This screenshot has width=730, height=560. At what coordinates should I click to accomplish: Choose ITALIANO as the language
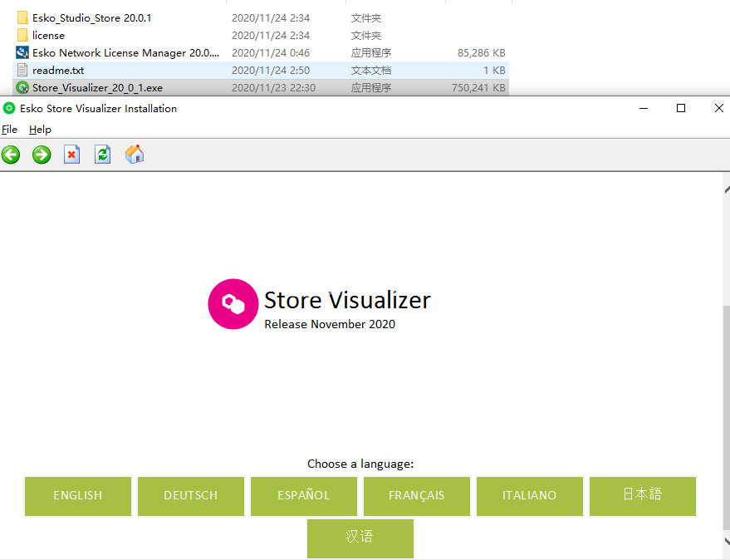coord(530,496)
